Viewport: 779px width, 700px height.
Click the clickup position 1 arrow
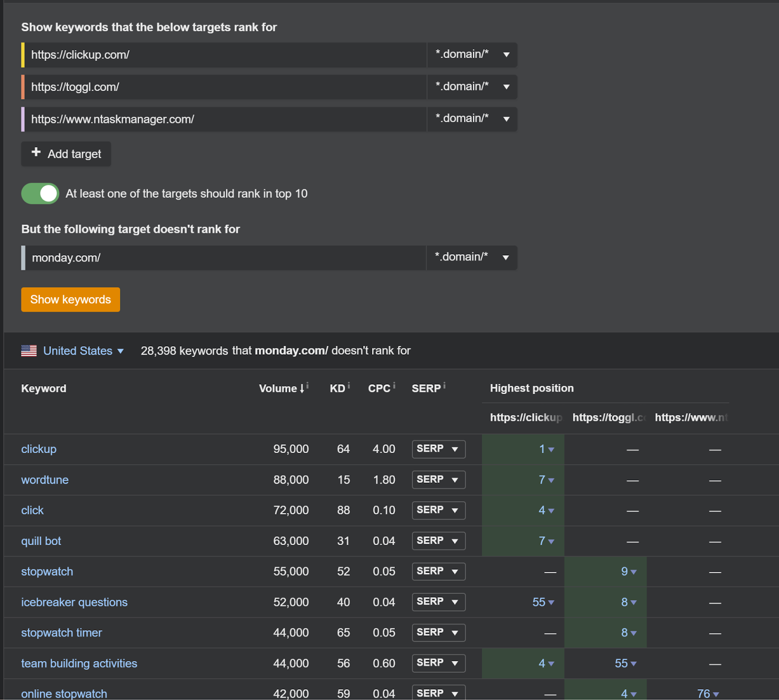551,450
